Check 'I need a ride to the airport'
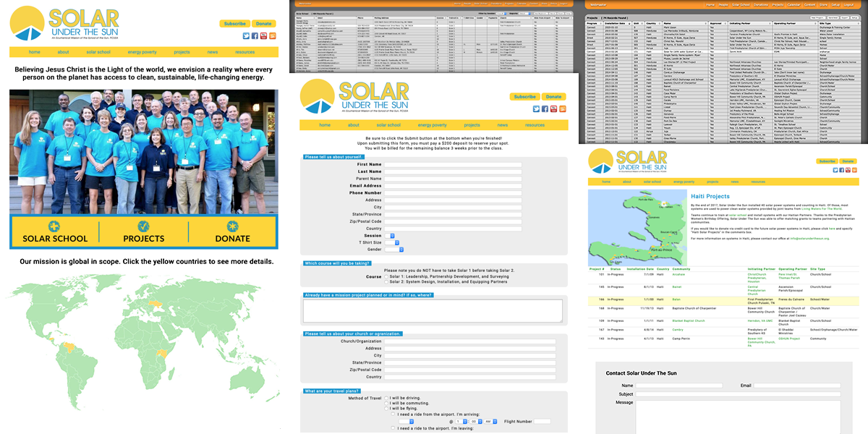This screenshot has height=434, width=868. (393, 427)
